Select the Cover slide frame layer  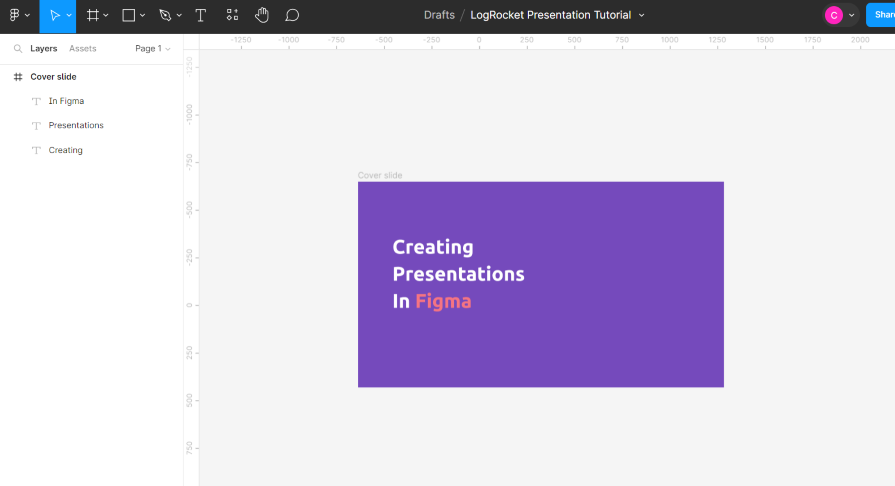click(53, 77)
